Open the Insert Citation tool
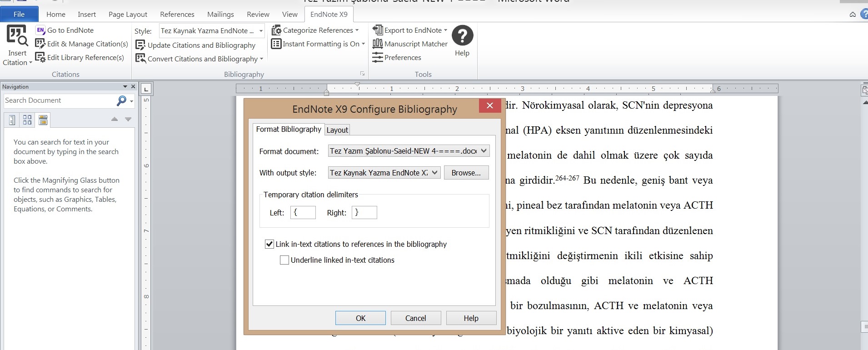The image size is (868, 350). click(17, 46)
